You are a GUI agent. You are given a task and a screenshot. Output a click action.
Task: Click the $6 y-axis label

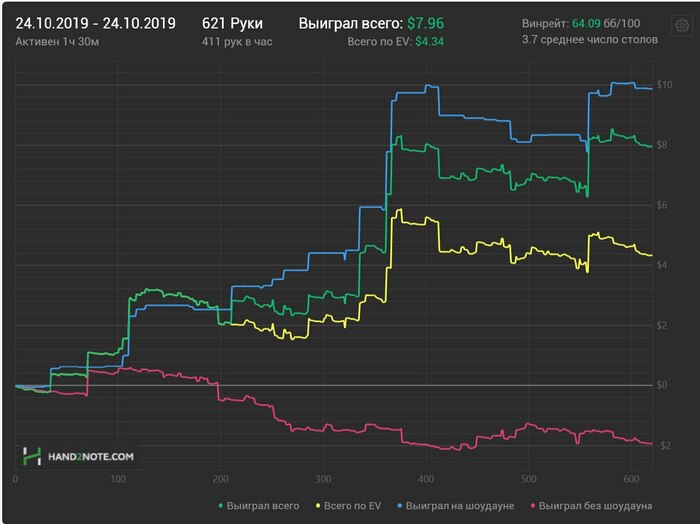point(662,205)
